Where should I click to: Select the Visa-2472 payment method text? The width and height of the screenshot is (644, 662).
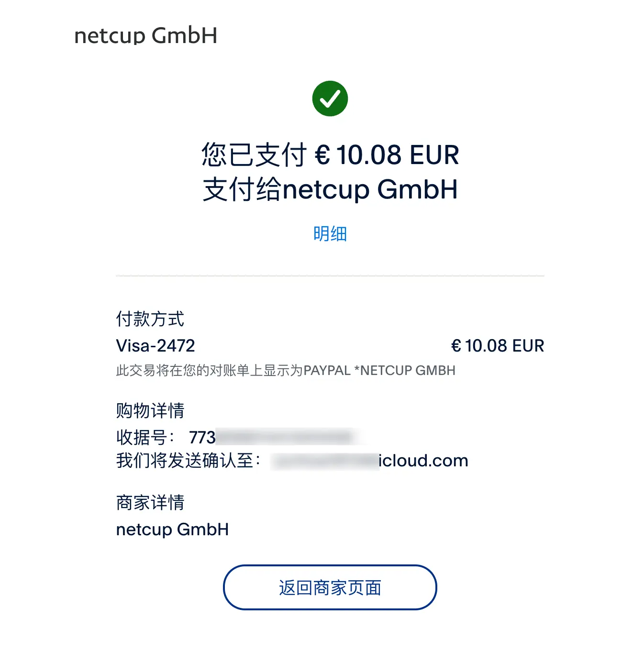coord(155,345)
